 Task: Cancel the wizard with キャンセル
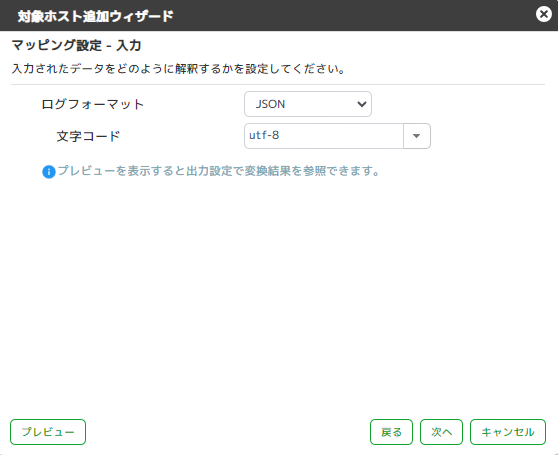click(508, 432)
